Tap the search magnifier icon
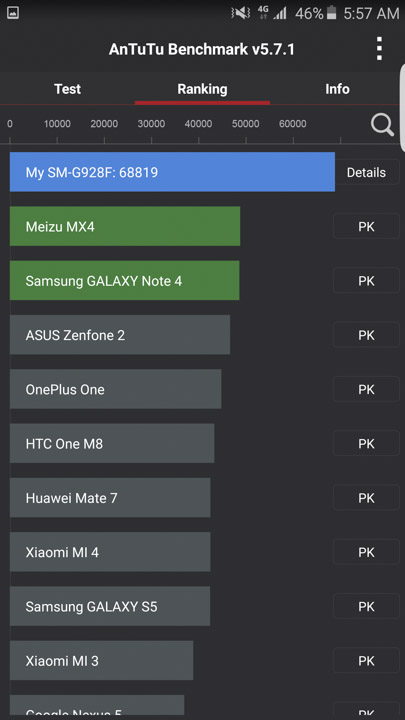The height and width of the screenshot is (720, 405). coord(382,125)
